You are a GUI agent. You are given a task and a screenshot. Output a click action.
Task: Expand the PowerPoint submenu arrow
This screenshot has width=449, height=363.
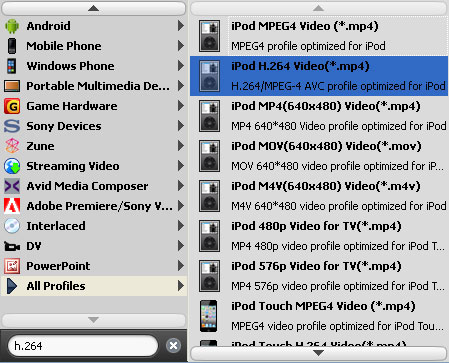[x=181, y=266]
